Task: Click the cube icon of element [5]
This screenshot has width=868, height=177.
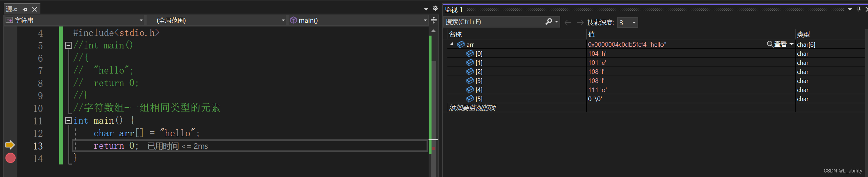Action: [470, 99]
